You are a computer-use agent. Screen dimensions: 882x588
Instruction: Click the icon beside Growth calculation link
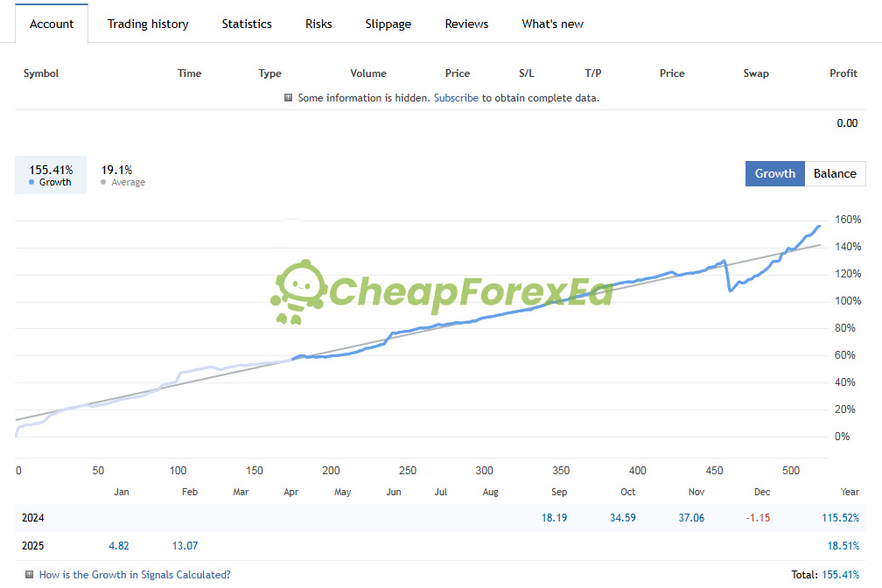(29, 575)
